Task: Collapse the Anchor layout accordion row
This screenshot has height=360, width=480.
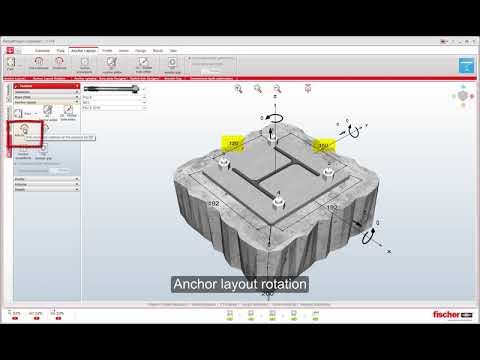Action: 46,102
